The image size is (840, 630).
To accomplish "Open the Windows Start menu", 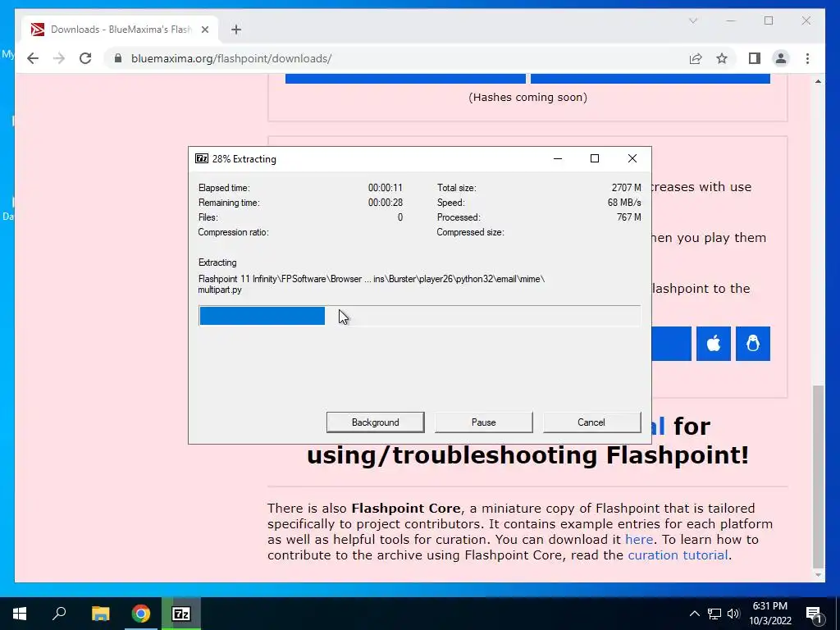I will coord(20,614).
